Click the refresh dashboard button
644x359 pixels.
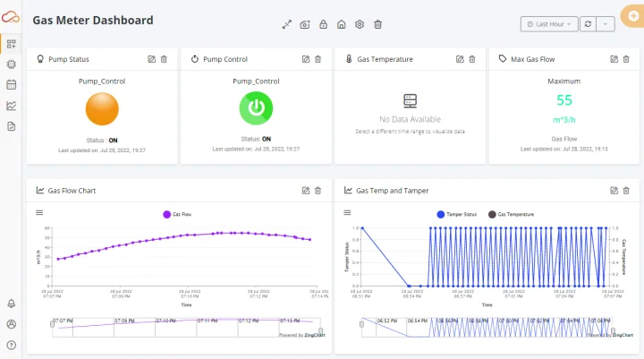coord(588,24)
